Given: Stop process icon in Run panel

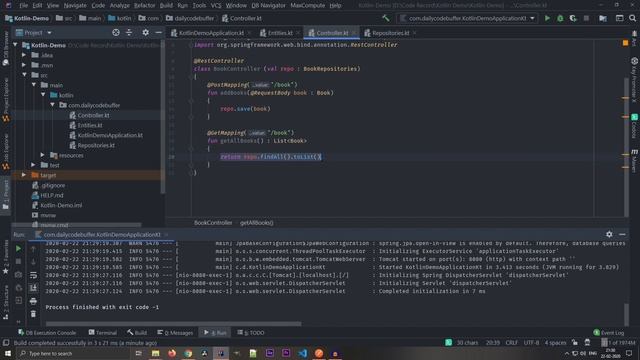Looking at the screenshot, I should pos(18,261).
